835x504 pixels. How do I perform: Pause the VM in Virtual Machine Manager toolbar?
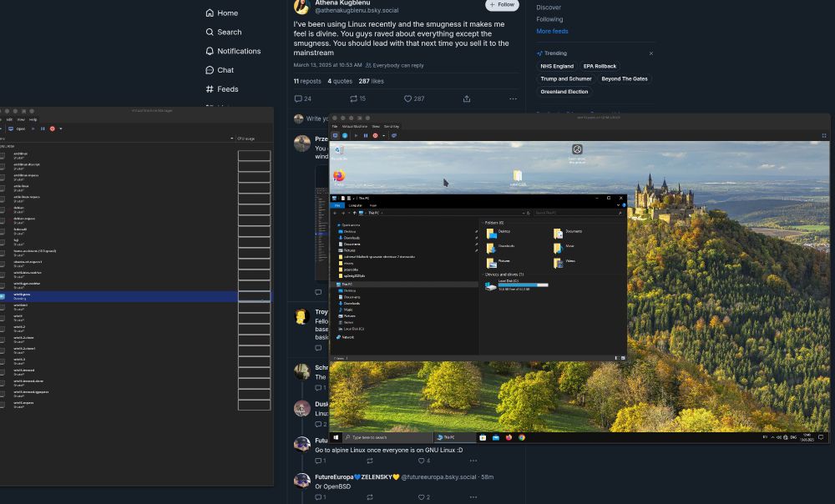(43, 129)
